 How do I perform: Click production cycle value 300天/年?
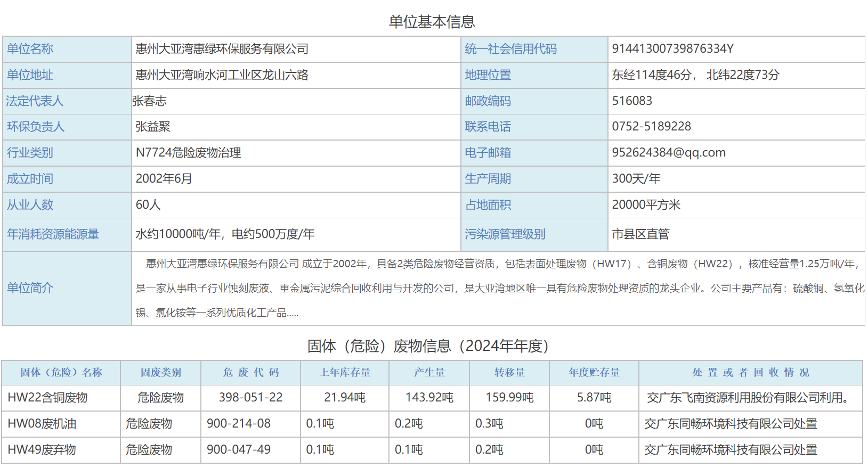[636, 179]
